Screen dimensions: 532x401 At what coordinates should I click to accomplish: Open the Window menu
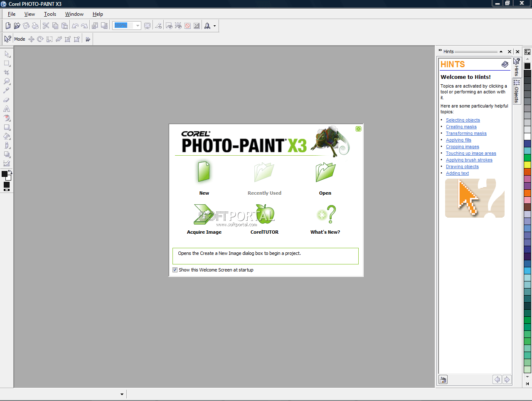pos(74,14)
